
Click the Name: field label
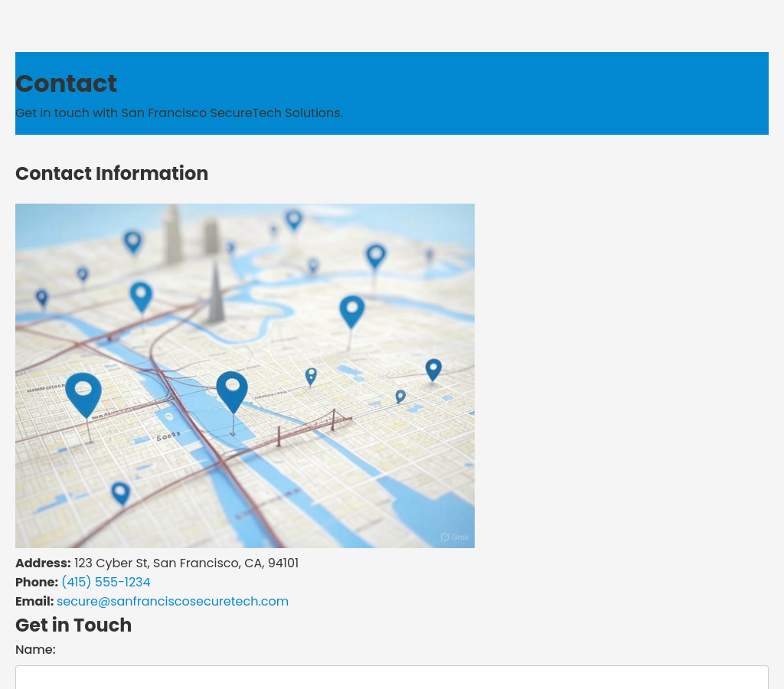[x=35, y=649]
